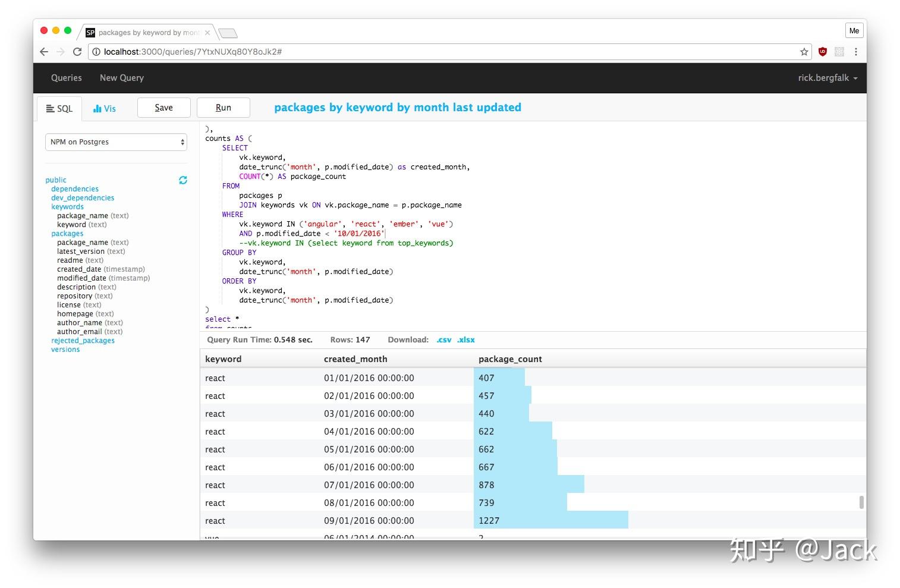Bookmark the page with the star icon
The image size is (900, 588).
tap(804, 52)
